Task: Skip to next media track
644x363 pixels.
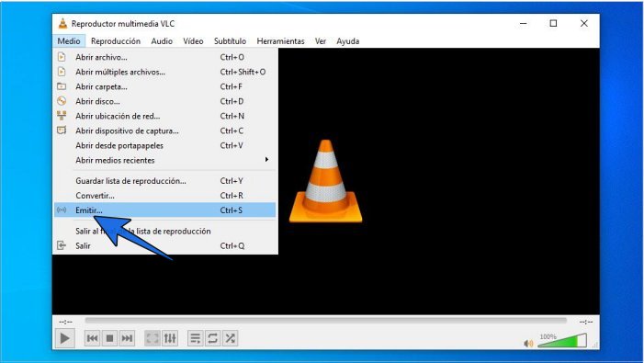Action: pos(127,338)
